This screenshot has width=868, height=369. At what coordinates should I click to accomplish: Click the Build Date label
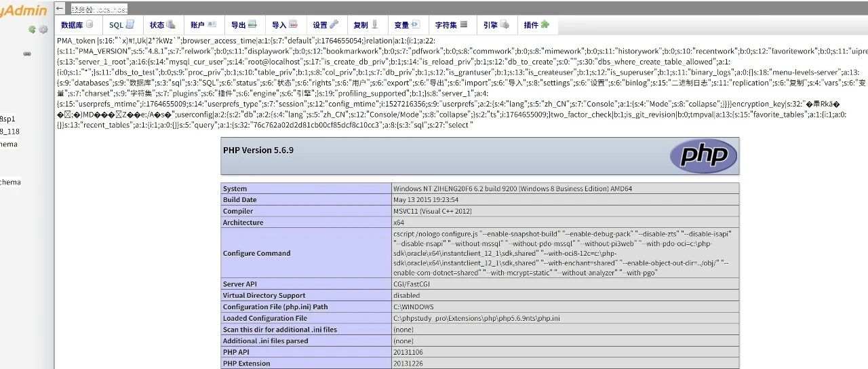(240, 200)
